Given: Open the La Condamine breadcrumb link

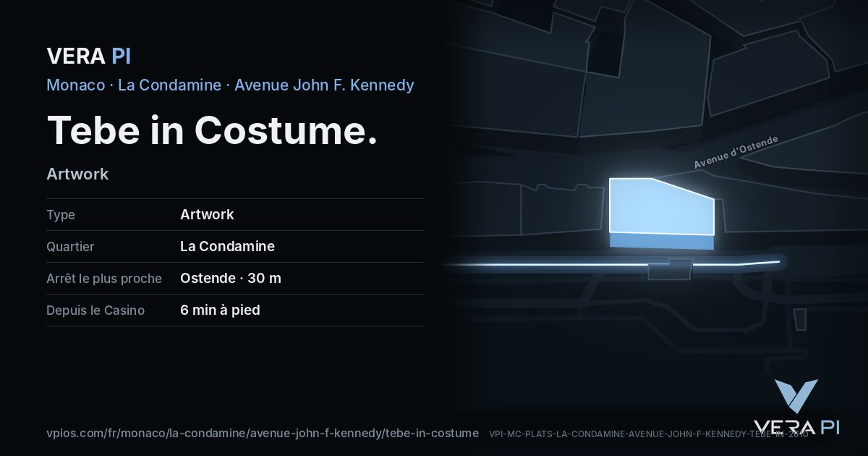Looking at the screenshot, I should point(169,85).
